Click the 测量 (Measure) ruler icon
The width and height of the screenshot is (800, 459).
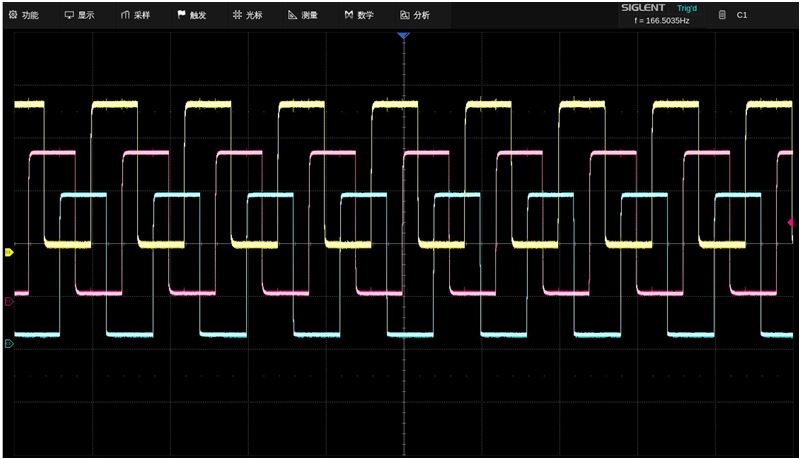pos(292,15)
